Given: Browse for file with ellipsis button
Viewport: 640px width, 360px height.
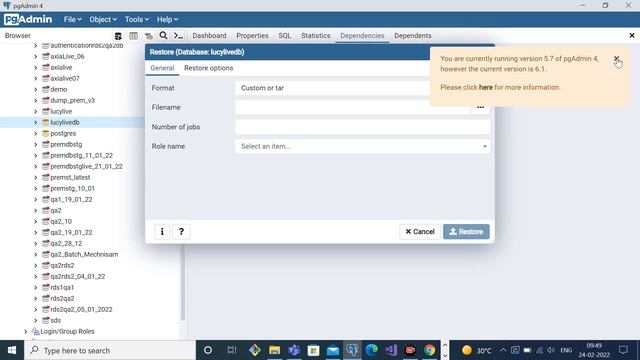Looking at the screenshot, I should click(x=480, y=107).
